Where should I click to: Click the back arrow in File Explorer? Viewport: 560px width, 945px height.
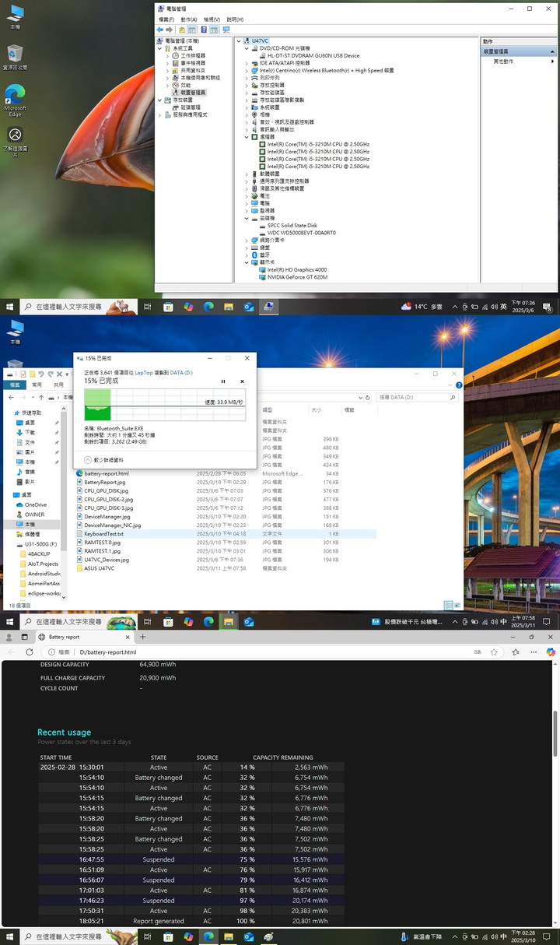(x=12, y=397)
